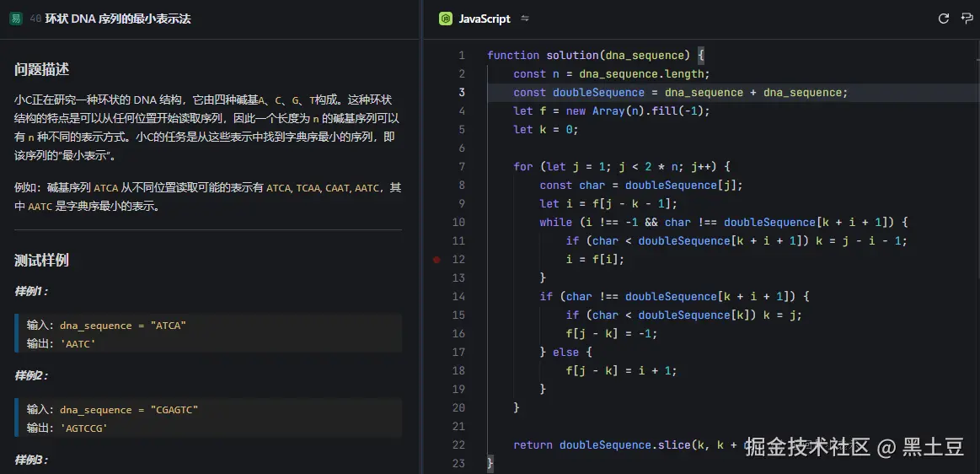Click the Node.js JavaScript language icon
This screenshot has height=474, width=980.
pyautogui.click(x=446, y=19)
